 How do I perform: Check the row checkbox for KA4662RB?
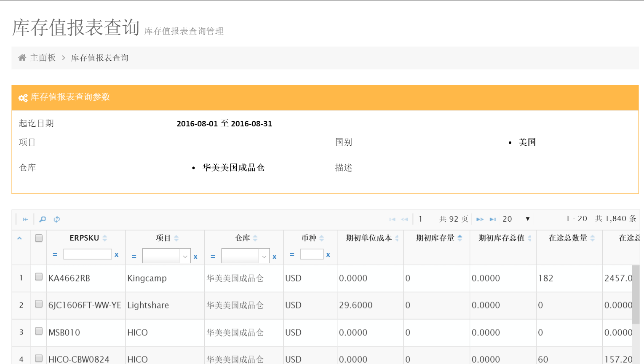(39, 277)
